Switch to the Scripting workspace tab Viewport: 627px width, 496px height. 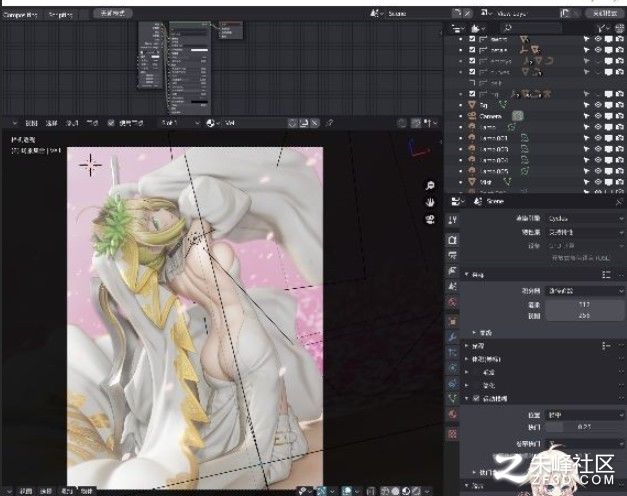61,14
